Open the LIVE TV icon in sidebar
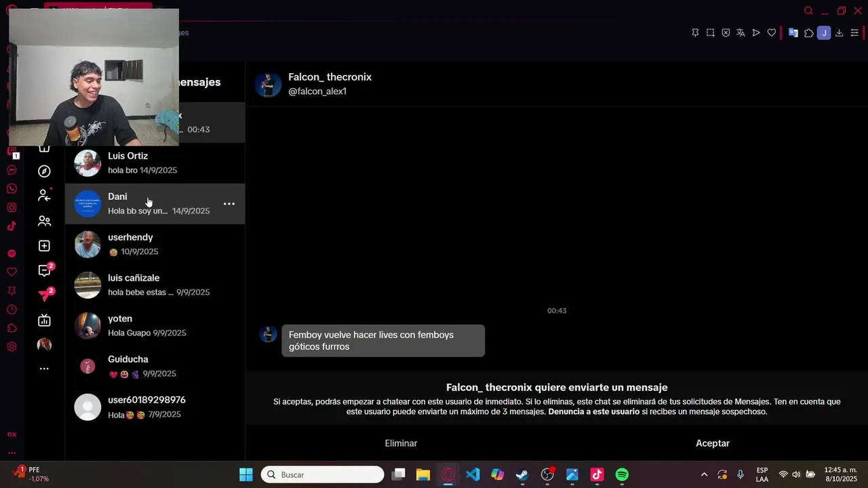The height and width of the screenshot is (488, 868). click(x=44, y=320)
